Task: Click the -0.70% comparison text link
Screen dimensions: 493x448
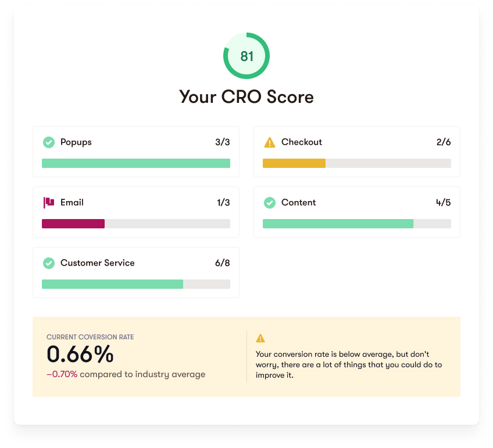Action: [62, 374]
